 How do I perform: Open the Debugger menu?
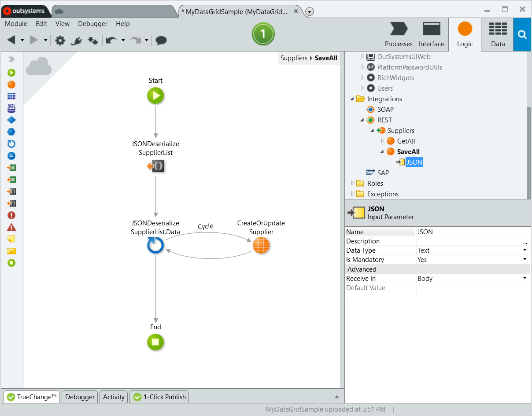pos(93,24)
